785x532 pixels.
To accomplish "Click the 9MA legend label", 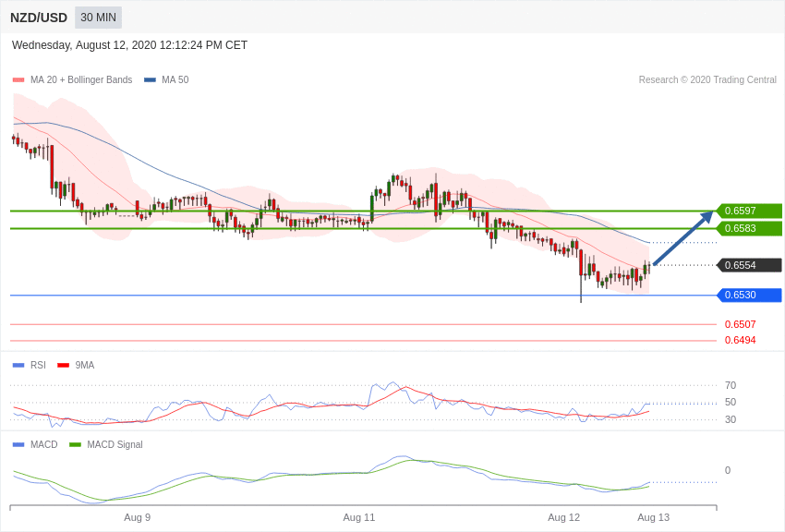I will [85, 366].
